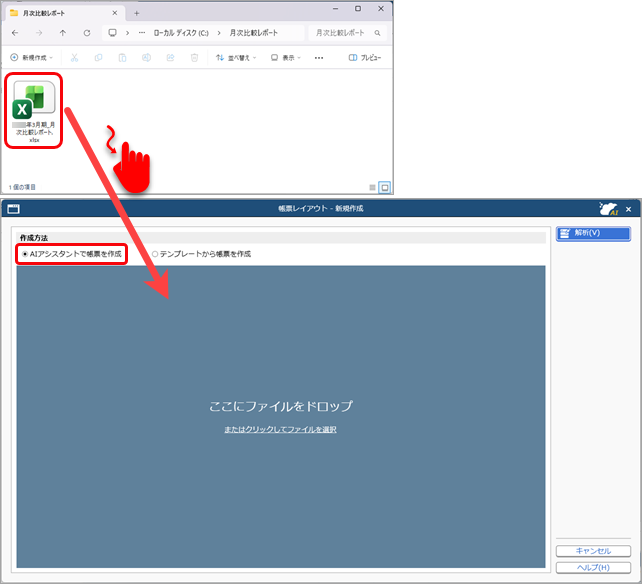The image size is (642, 584).
Task: Go up one folder level in Explorer
Action: [63, 33]
